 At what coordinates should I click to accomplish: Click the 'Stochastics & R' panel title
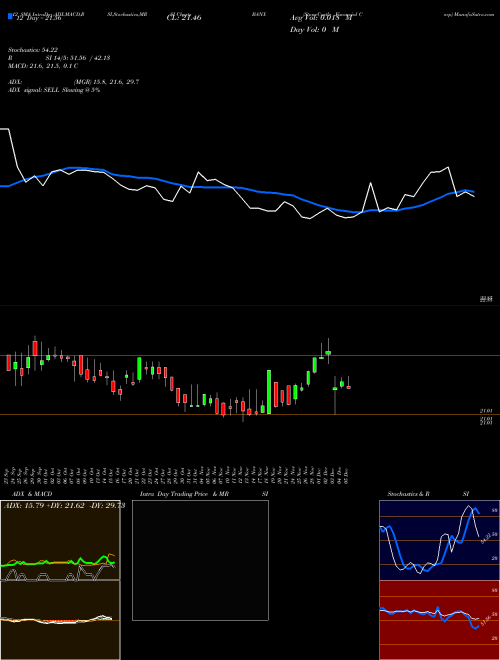[408, 494]
